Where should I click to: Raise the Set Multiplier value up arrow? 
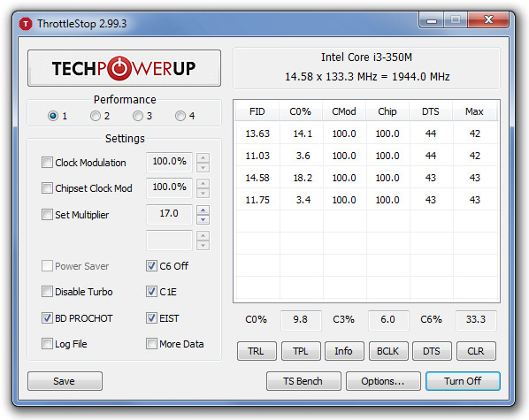tap(203, 210)
